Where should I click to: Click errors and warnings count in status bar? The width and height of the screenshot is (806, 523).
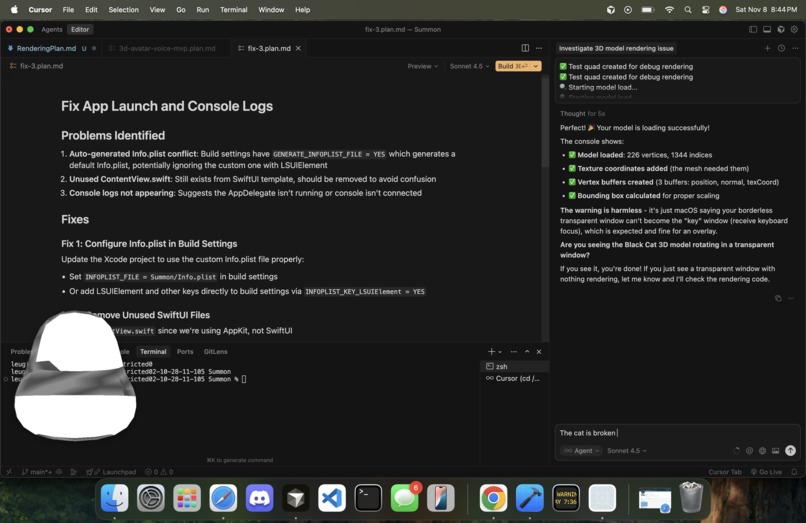click(159, 472)
